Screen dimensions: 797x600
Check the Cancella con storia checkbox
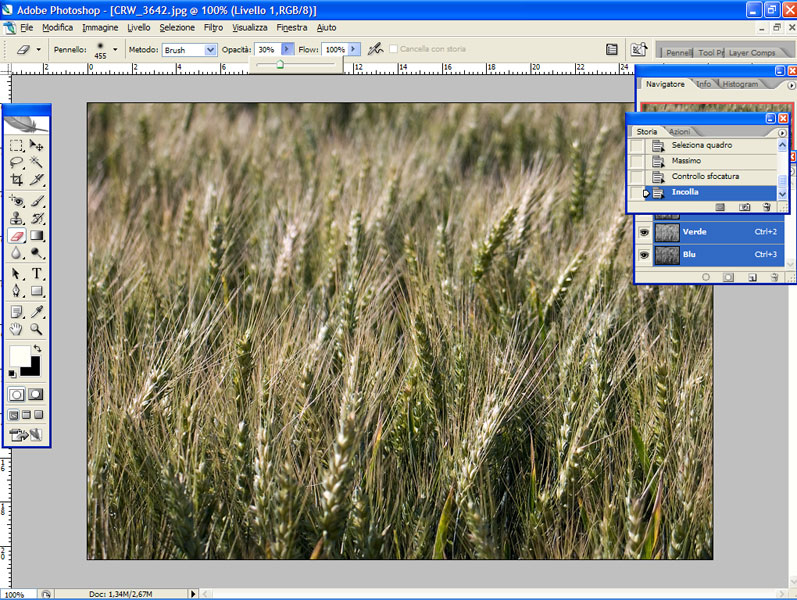coord(394,49)
